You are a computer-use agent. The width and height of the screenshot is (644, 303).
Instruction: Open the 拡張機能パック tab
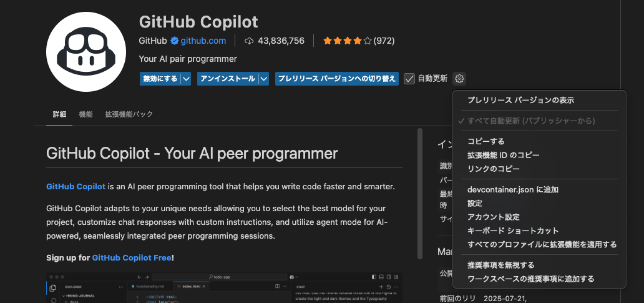coord(129,114)
